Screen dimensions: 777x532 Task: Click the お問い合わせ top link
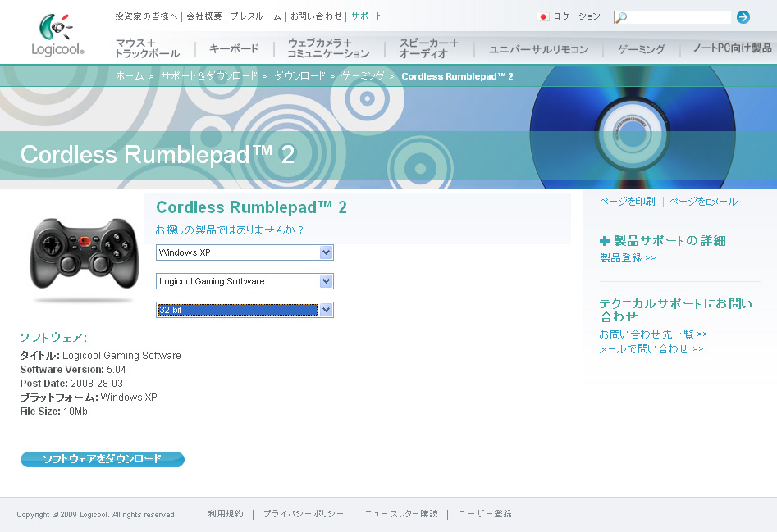click(316, 16)
